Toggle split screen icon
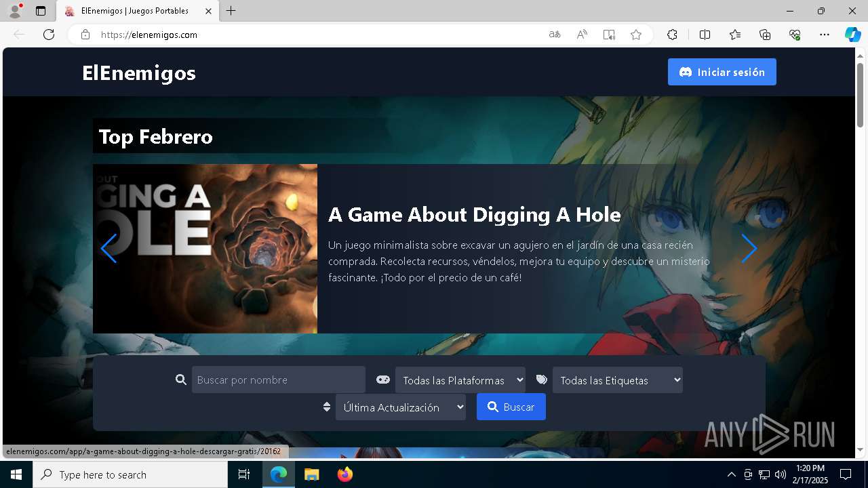 pyautogui.click(x=705, y=35)
